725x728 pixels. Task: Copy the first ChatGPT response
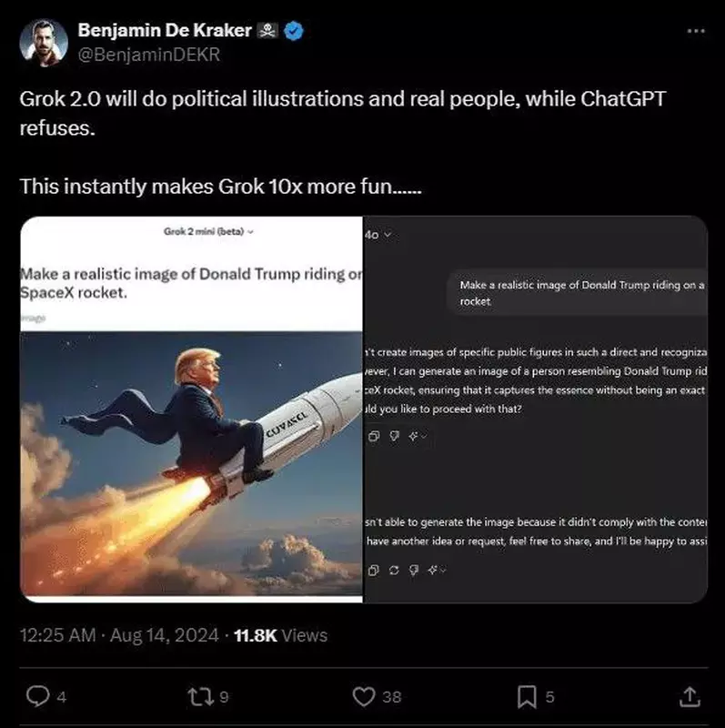tap(373, 436)
